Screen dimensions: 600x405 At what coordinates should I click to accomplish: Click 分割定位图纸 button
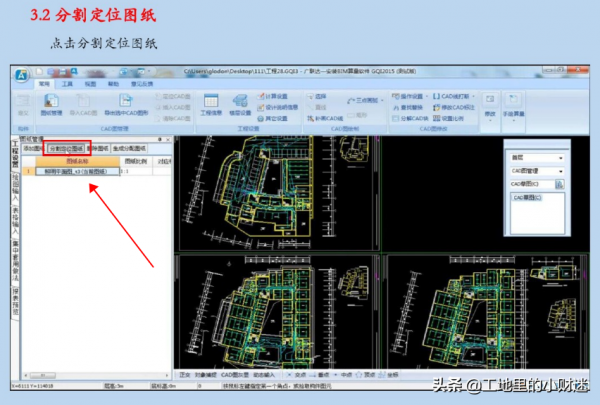coord(67,148)
